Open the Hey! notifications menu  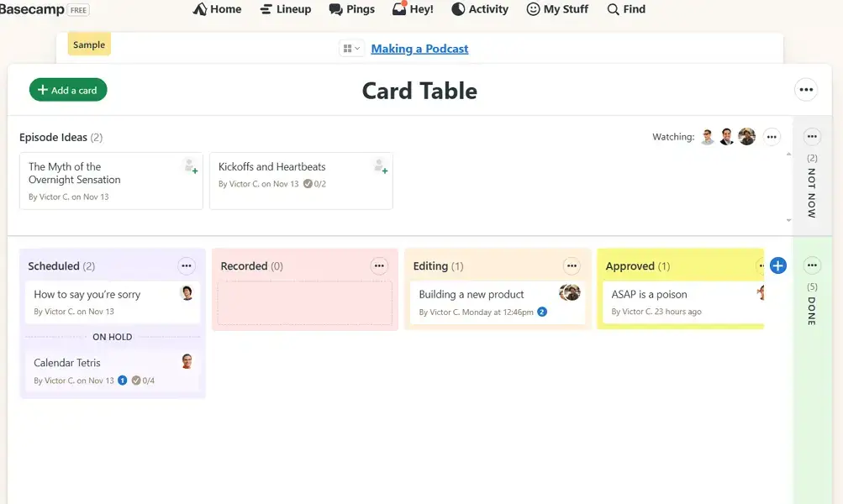pyautogui.click(x=413, y=9)
